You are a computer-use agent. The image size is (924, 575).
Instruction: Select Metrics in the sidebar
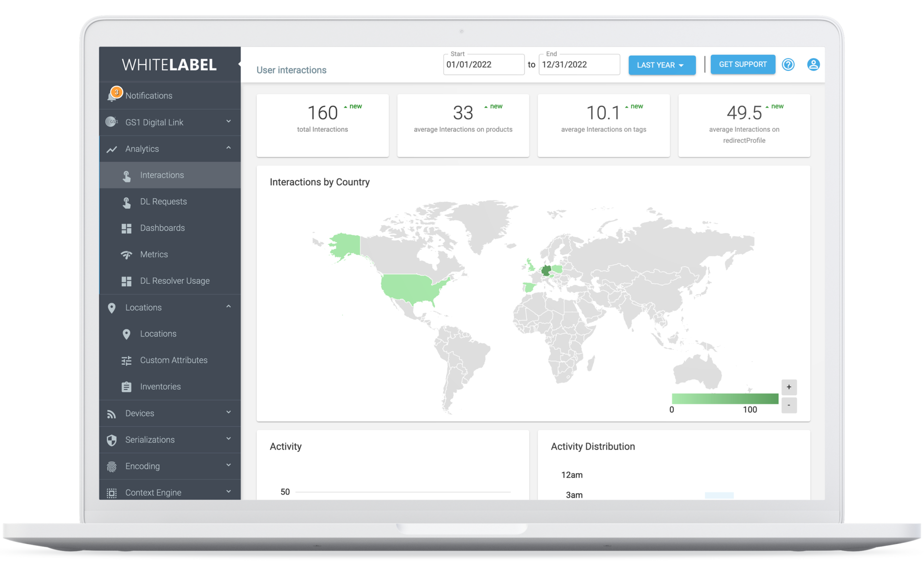coord(170,255)
